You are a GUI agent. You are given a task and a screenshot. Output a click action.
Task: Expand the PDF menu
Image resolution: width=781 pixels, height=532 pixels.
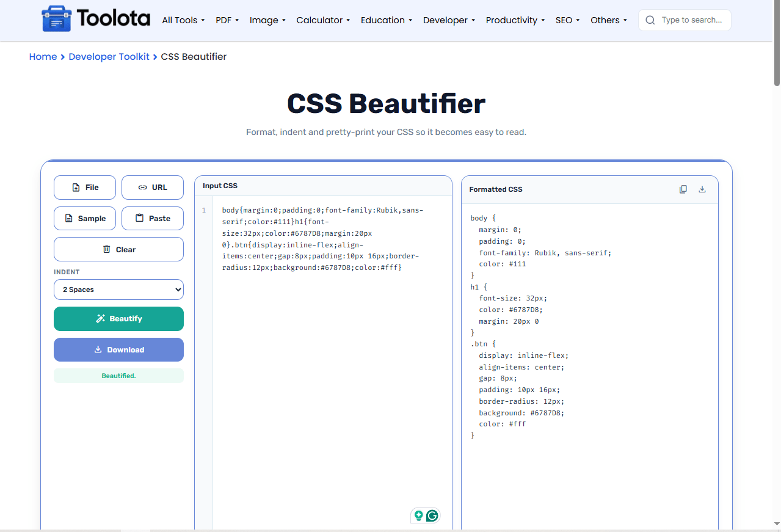[x=227, y=20]
